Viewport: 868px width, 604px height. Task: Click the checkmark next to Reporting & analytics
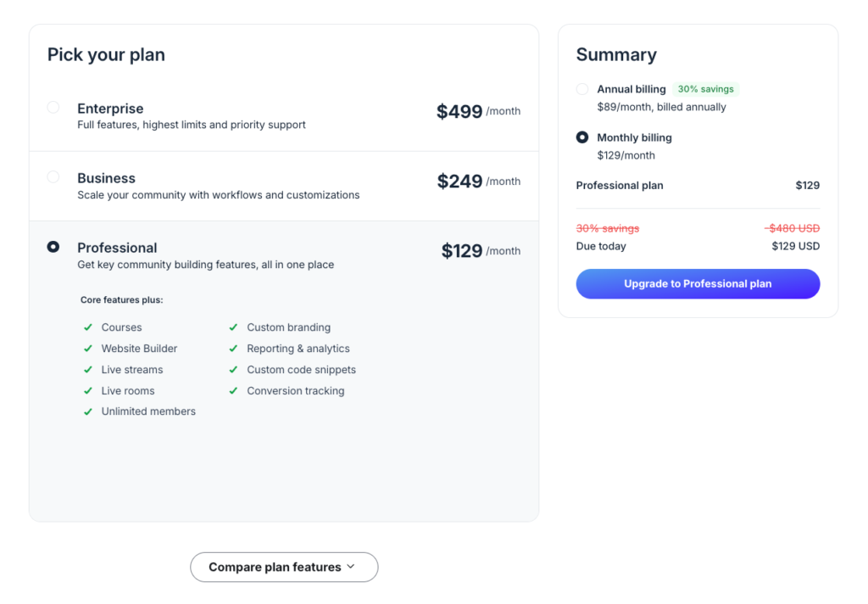[x=233, y=349]
